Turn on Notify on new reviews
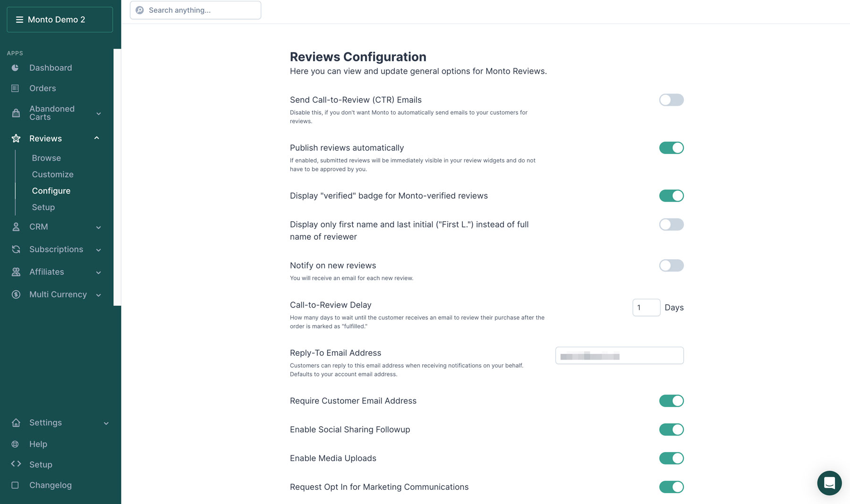The height and width of the screenshot is (504, 850). (671, 266)
